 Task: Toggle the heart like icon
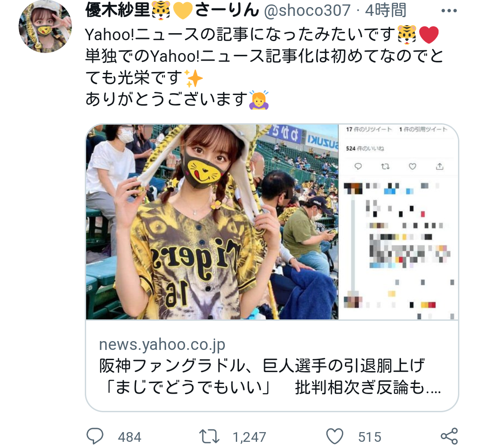click(335, 436)
